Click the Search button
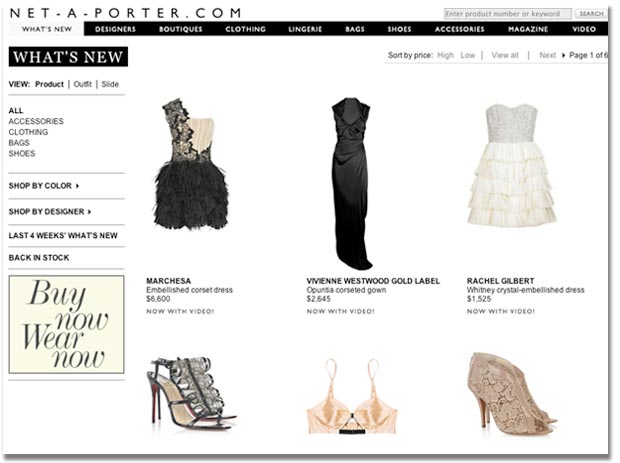This screenshot has height=463, width=620. (591, 14)
